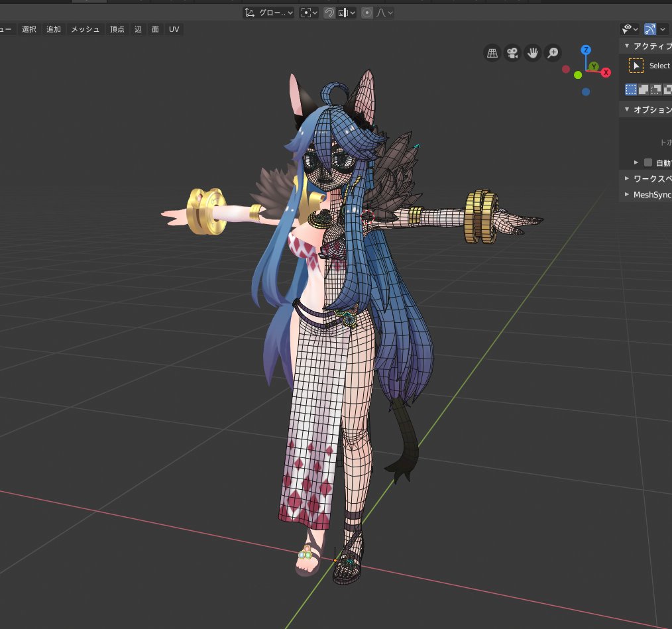The image size is (672, 629).
Task: Choose the subtract selection mode icon
Action: pos(655,89)
